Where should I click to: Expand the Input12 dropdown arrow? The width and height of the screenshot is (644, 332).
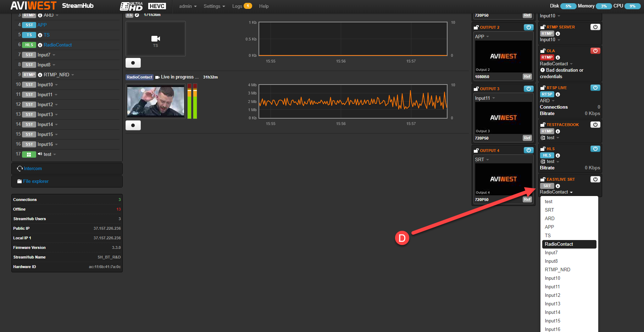coord(56,105)
